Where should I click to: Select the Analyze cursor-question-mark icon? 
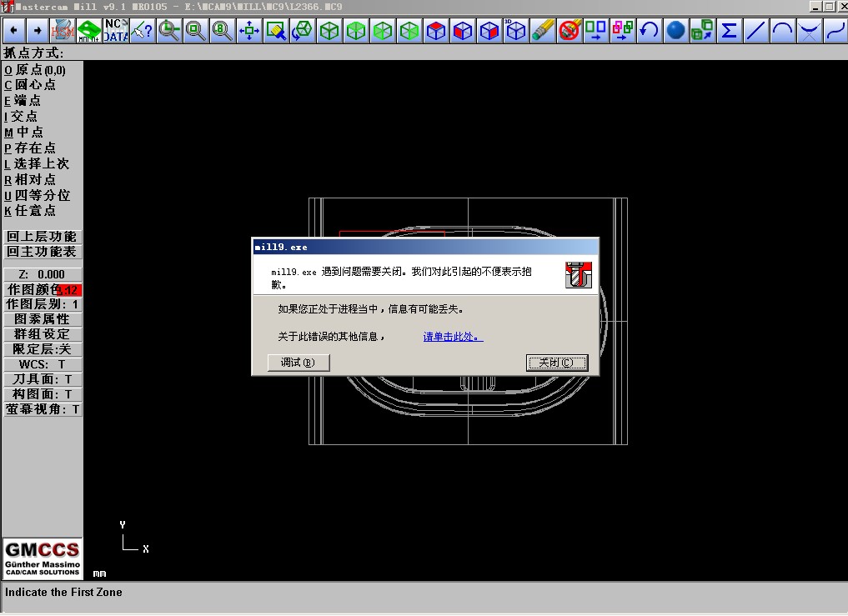(x=143, y=30)
